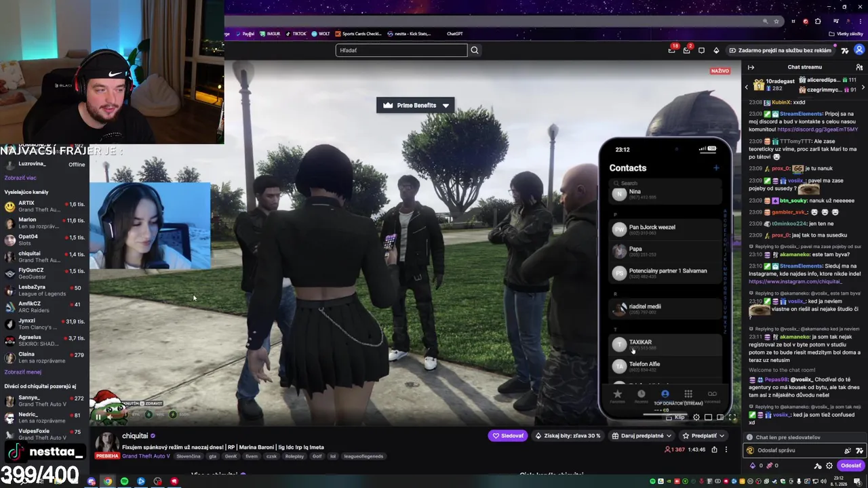
Task: Collapse recommended channels via Zobraziť menej
Action: (22, 372)
